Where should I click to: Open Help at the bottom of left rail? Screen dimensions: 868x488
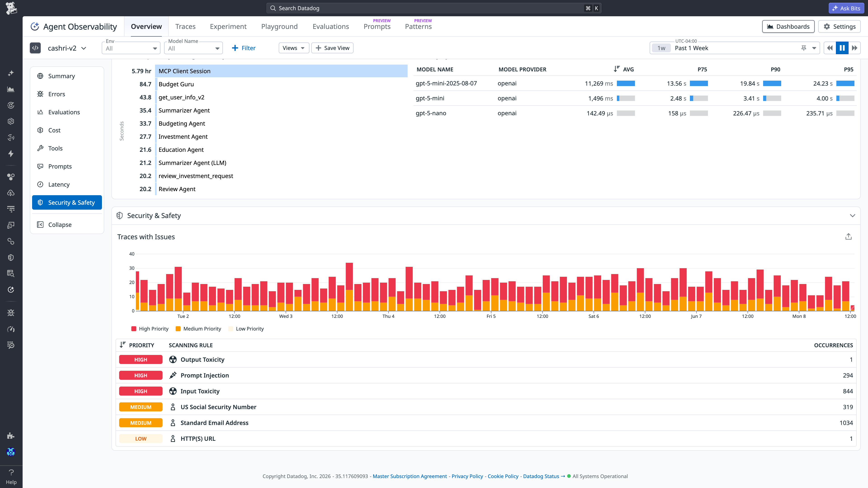point(11,476)
